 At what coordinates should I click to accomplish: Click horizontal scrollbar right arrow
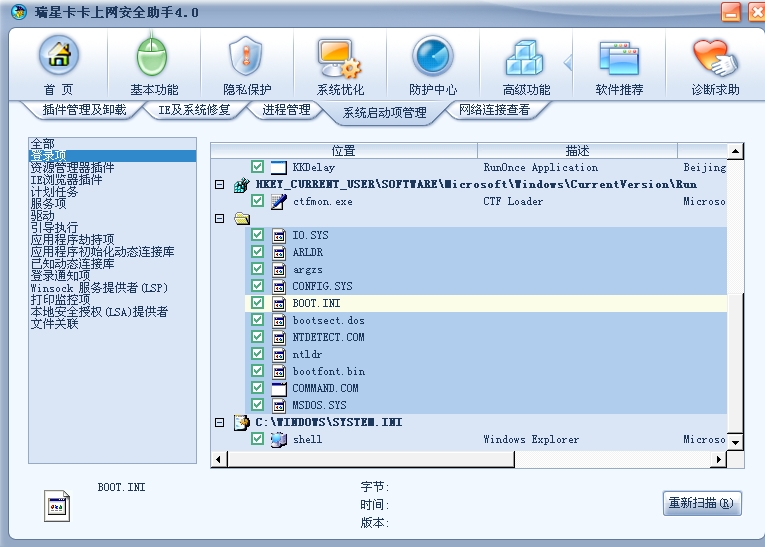pyautogui.click(x=718, y=459)
